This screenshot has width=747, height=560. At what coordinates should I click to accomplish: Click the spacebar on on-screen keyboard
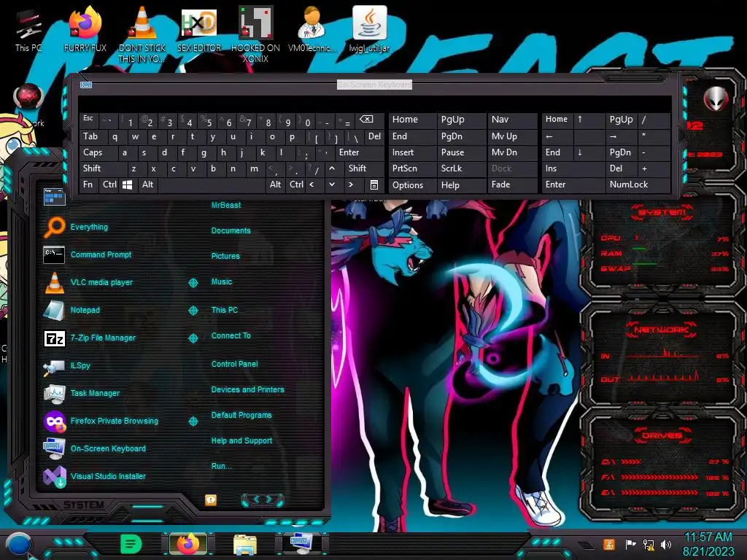pos(212,184)
